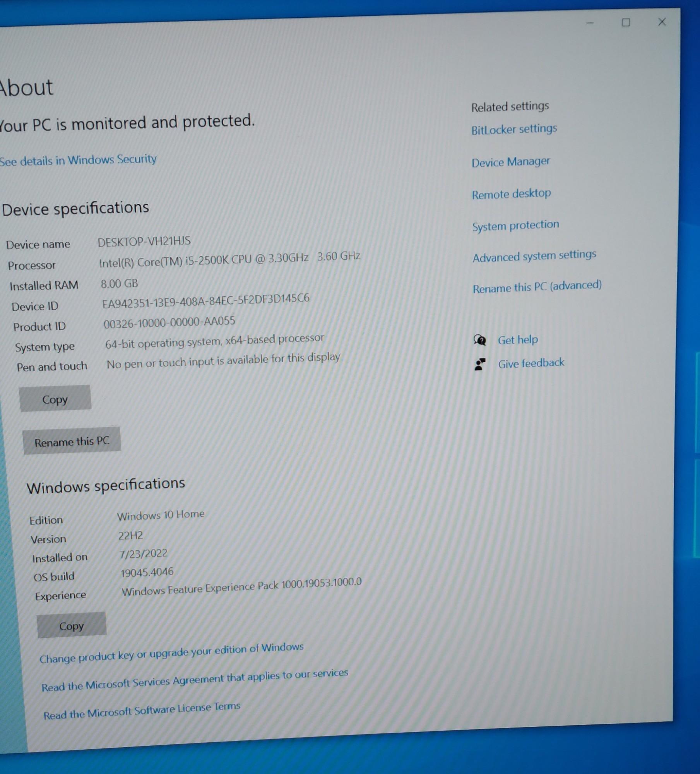Screen dimensions: 700x774
Task: Read the Microsoft Services Agreement link
Action: pyautogui.click(x=195, y=680)
